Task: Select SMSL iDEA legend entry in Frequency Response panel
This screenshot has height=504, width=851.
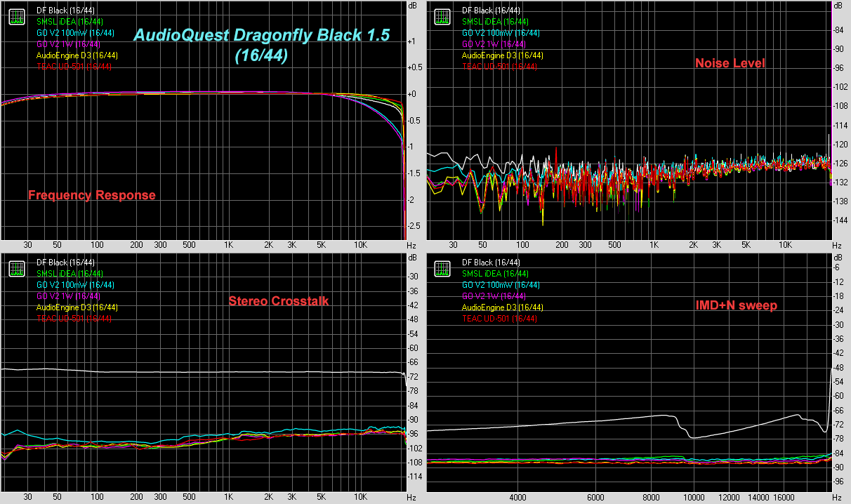Action: [x=70, y=22]
